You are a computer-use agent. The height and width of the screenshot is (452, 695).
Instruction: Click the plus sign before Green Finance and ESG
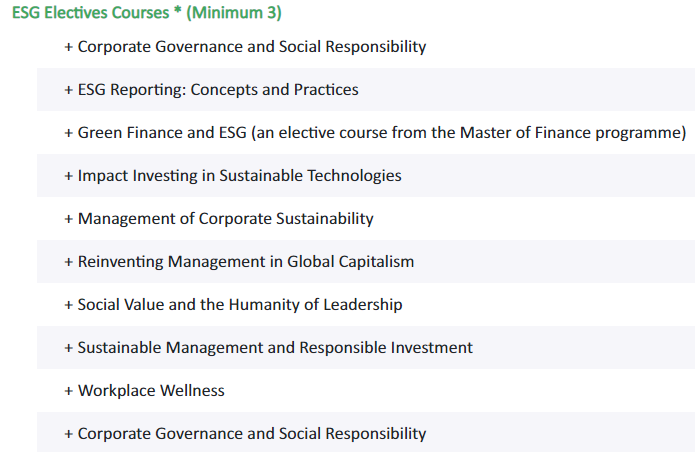(68, 133)
